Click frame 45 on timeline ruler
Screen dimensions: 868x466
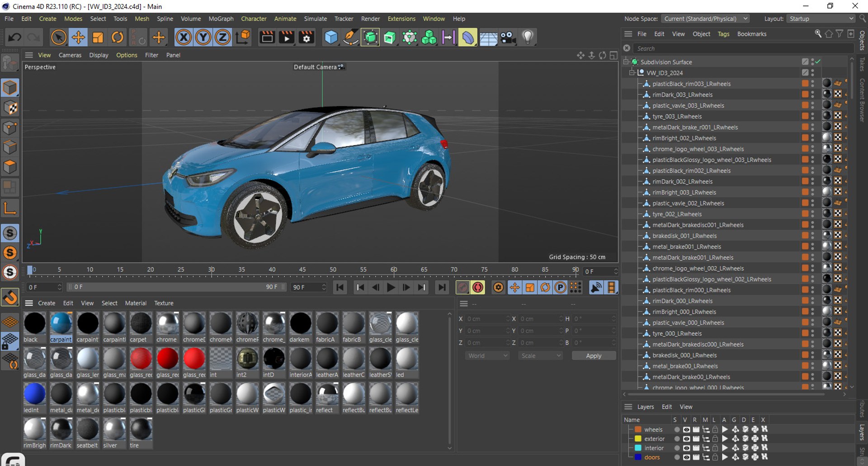302,270
